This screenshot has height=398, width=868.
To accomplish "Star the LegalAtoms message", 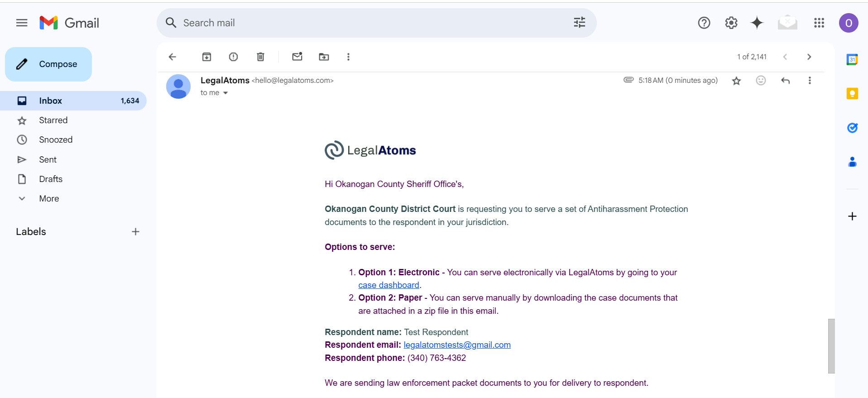I will [x=736, y=81].
